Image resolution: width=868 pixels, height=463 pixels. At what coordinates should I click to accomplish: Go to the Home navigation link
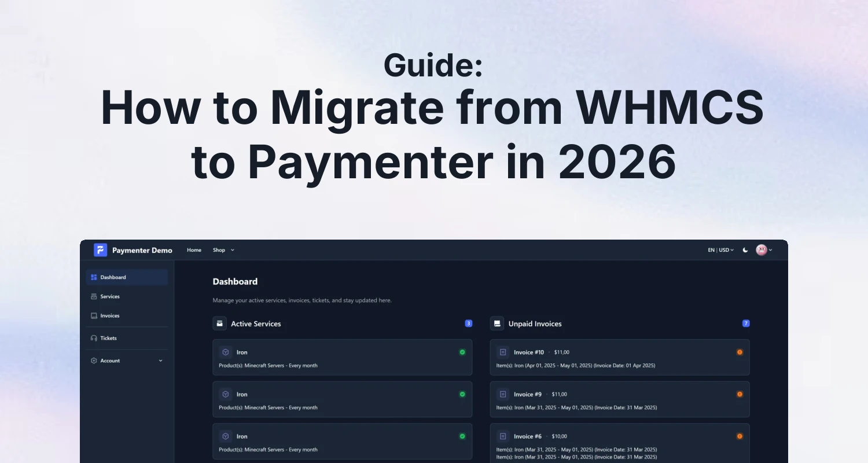(x=194, y=250)
